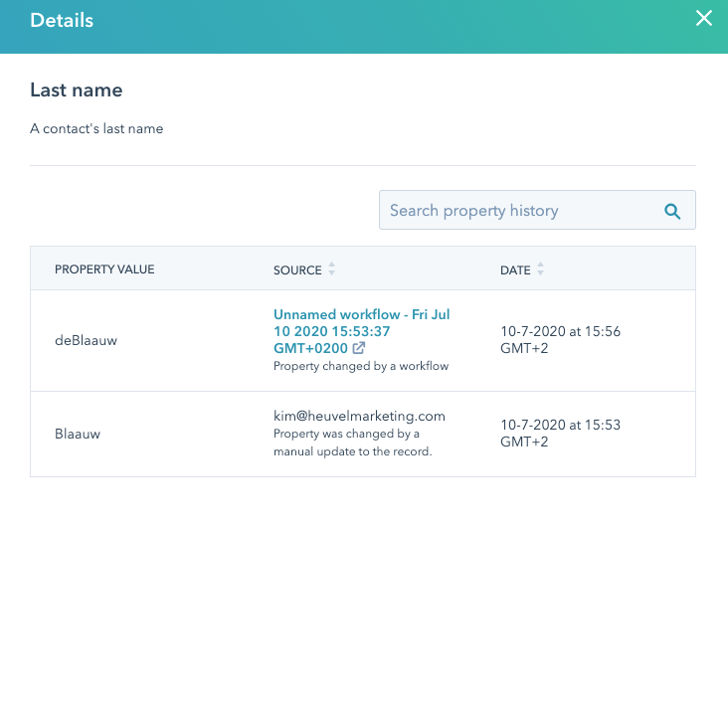Screen dimensions: 728x712
Task: Click the PROPERTY VALUE column header
Action: 104,269
